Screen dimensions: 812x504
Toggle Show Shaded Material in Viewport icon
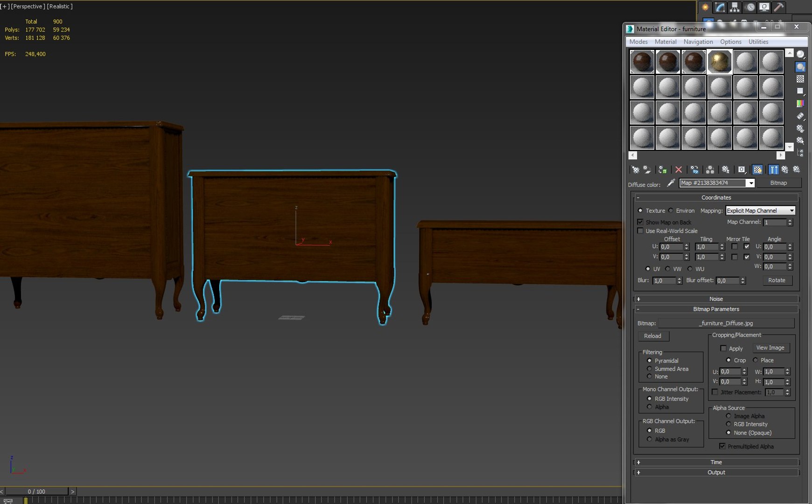coord(757,169)
